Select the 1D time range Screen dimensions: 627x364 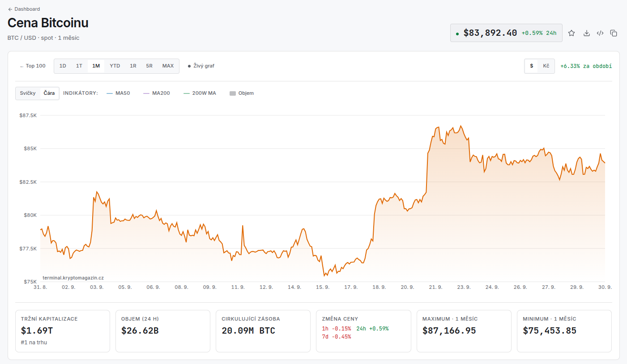click(x=63, y=66)
